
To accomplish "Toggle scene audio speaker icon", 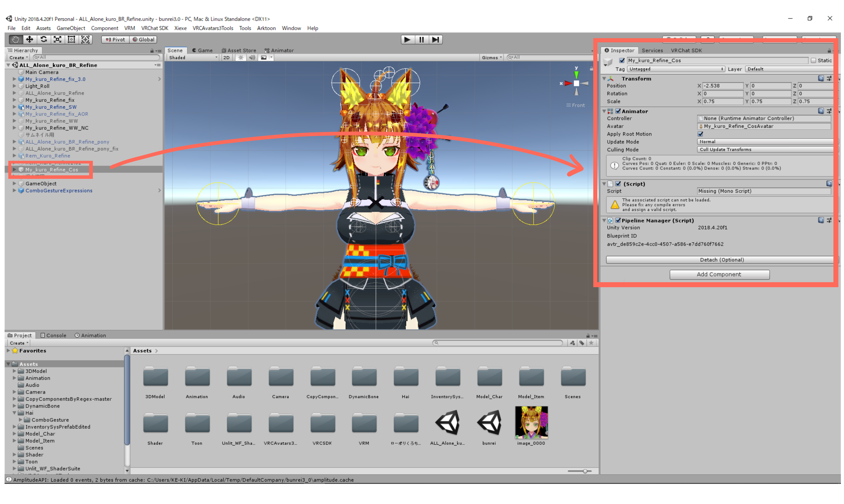I will coord(252,58).
